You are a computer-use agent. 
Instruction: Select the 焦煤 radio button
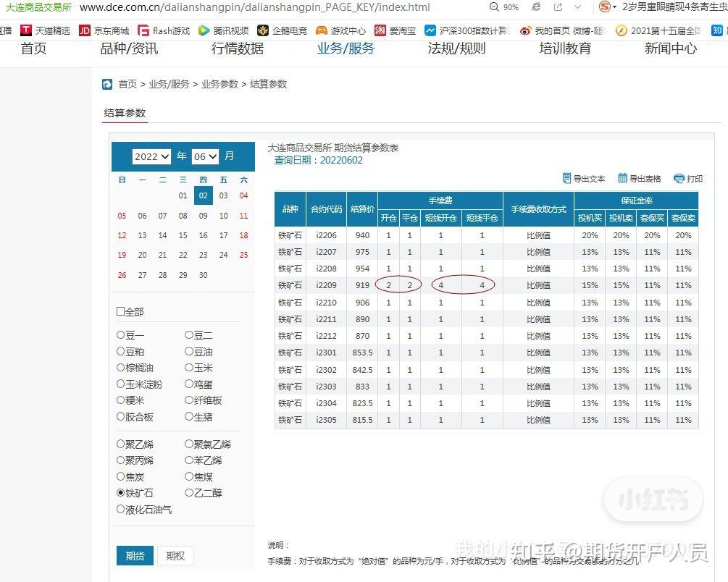point(188,477)
